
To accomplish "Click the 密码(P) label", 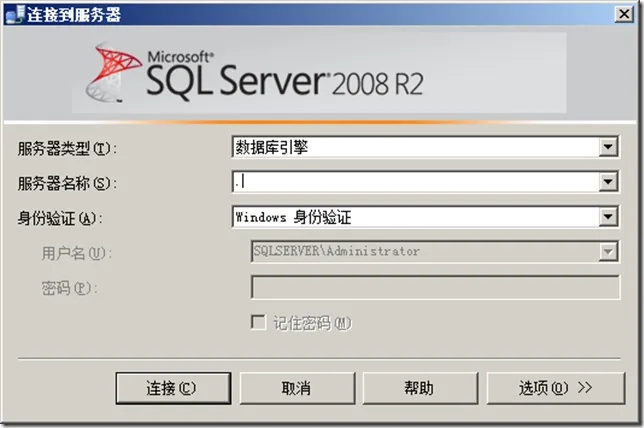I will (69, 288).
